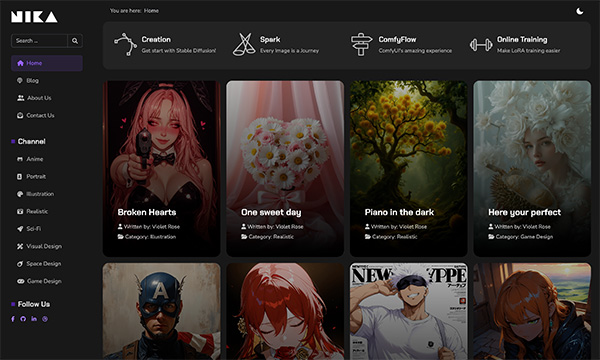Open Creation feature title

point(156,39)
